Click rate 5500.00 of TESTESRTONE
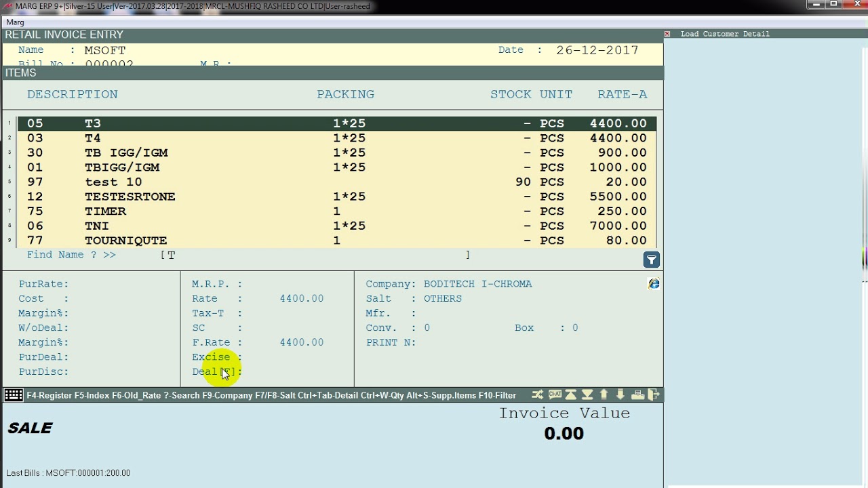868x488 pixels. tap(618, 197)
